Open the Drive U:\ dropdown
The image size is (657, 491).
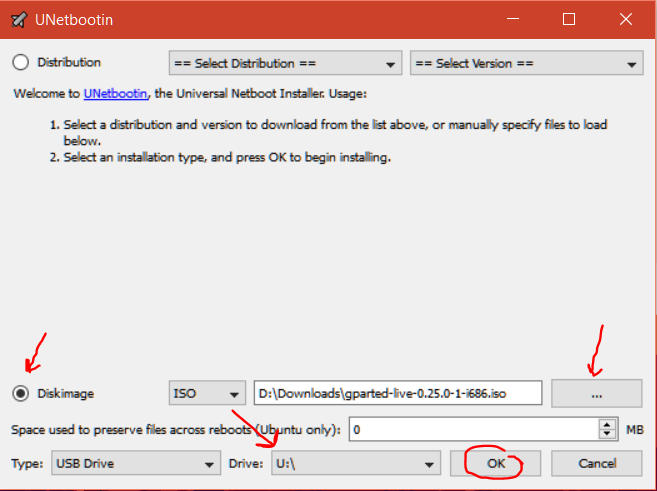[356, 463]
